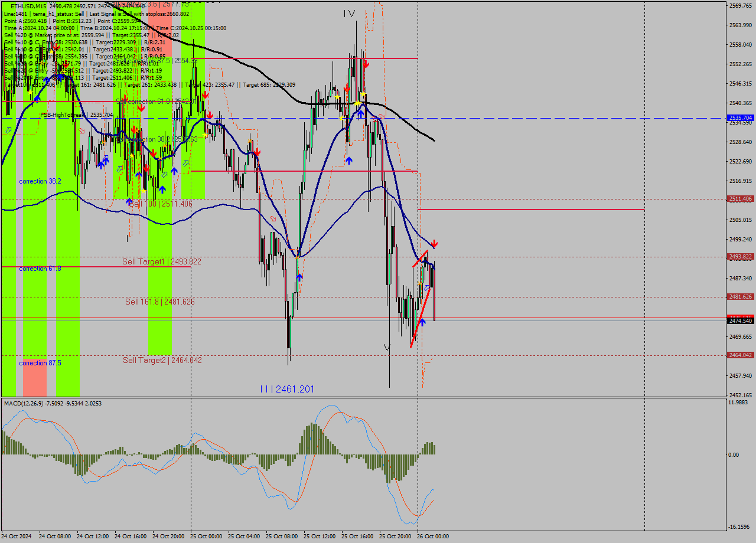Image resolution: width=756 pixels, height=543 pixels.
Task: Click the '24 Oct 08:00' time label
Action: [x=55, y=537]
